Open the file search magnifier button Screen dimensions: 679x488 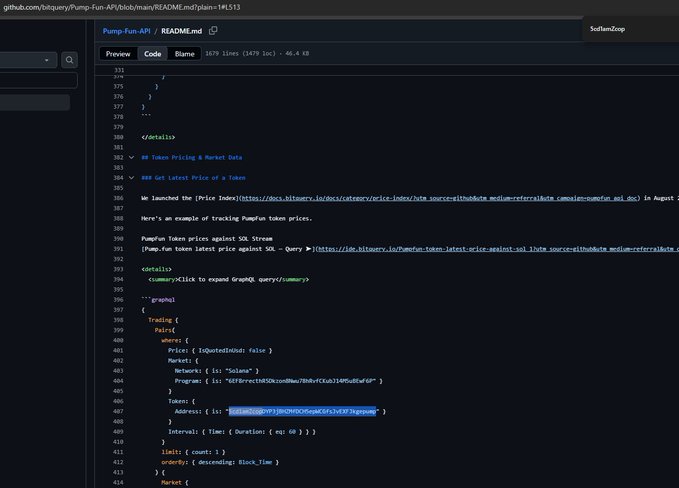(x=69, y=60)
